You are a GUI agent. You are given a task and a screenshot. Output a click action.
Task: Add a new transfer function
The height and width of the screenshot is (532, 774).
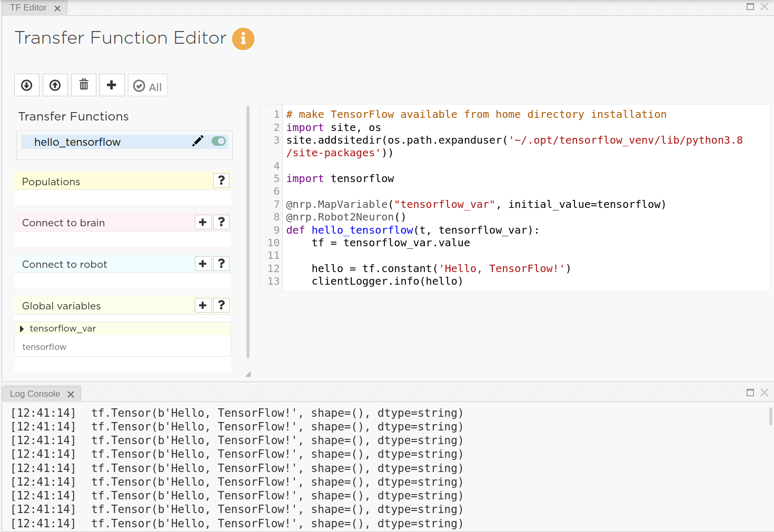[x=112, y=85]
